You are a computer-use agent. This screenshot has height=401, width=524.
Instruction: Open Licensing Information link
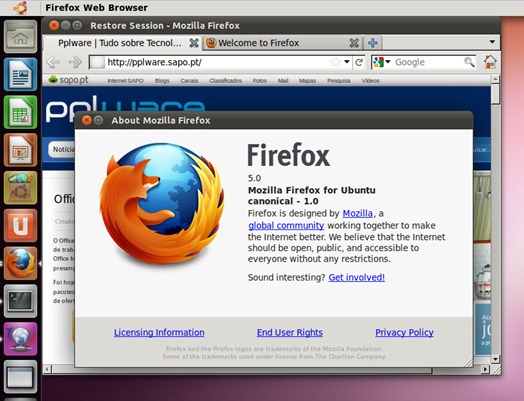coord(159,332)
